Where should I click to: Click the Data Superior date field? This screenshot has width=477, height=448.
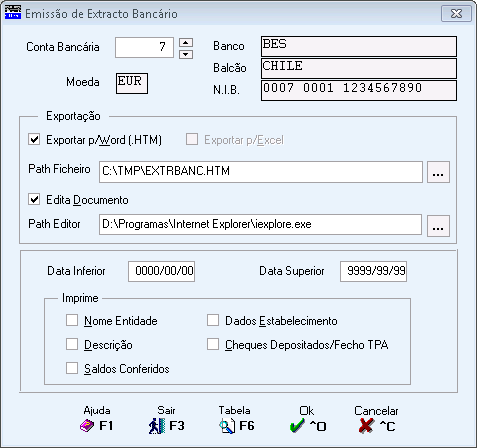tap(373, 271)
